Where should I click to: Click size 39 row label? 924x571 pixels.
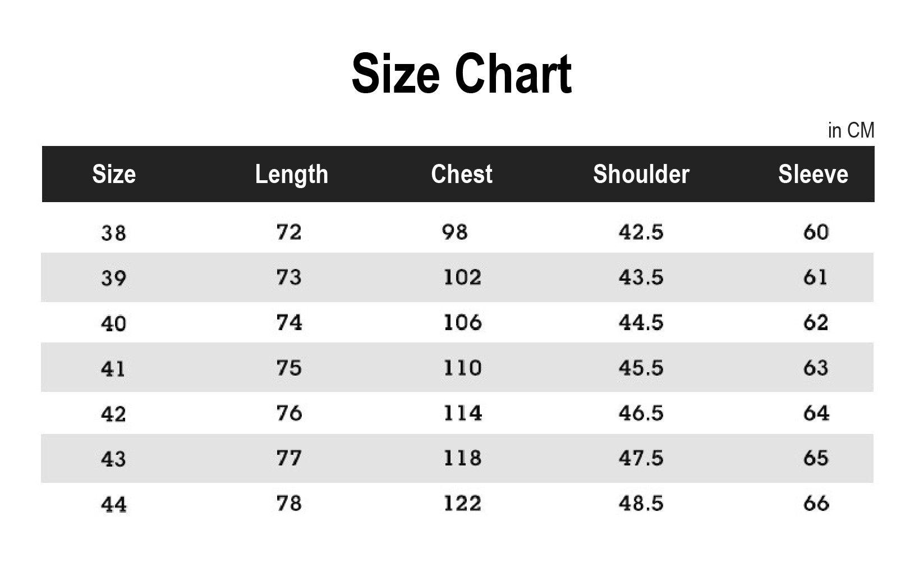pyautogui.click(x=113, y=278)
